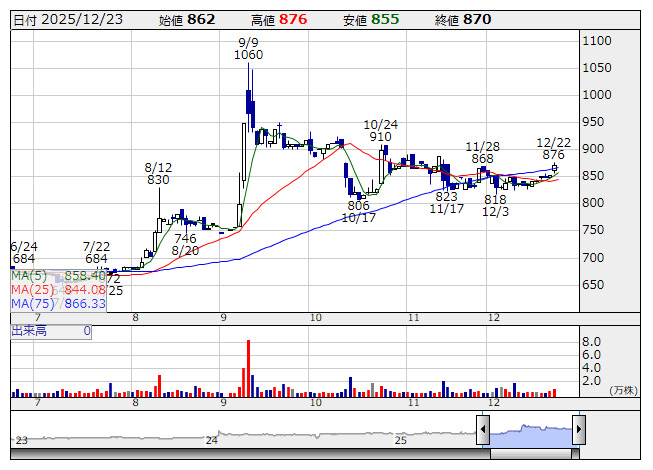
Task: Click the 10/17 low label 806
Action: pyautogui.click(x=358, y=205)
